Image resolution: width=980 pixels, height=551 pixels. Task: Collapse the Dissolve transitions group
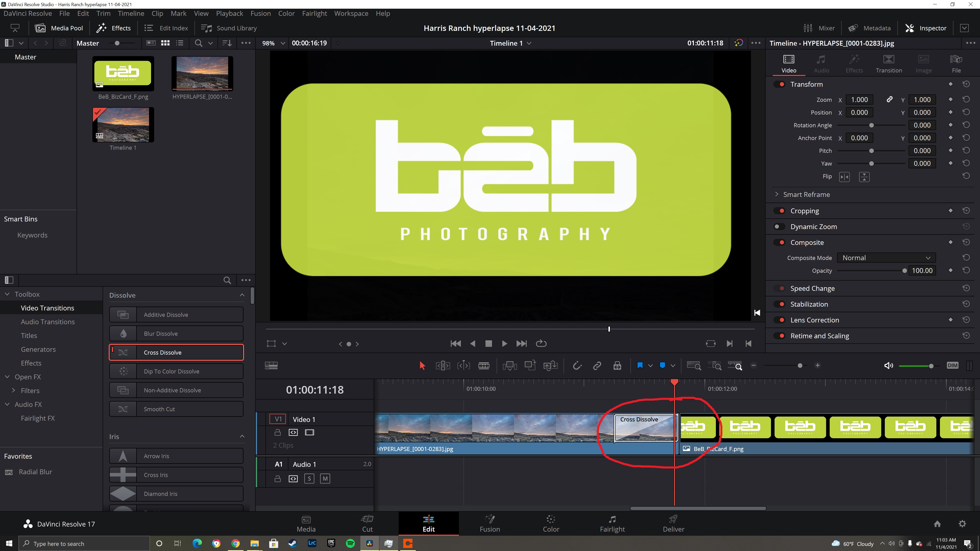click(x=242, y=295)
